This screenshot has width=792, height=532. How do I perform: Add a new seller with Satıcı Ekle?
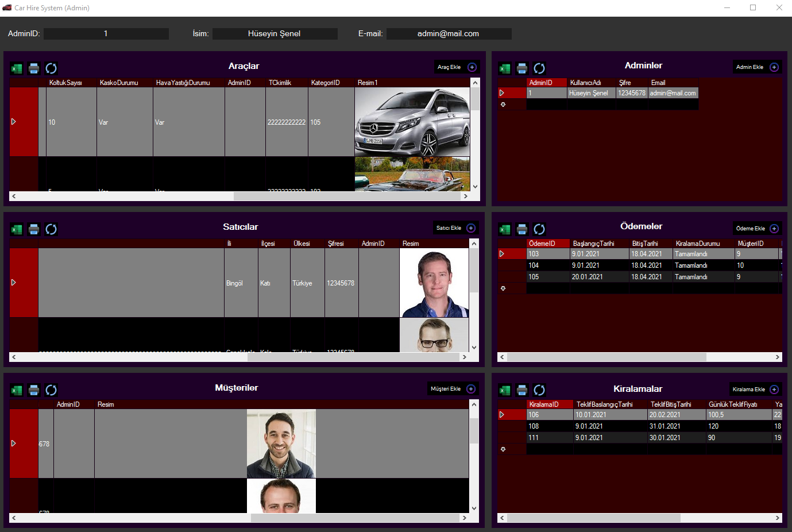[x=456, y=228]
